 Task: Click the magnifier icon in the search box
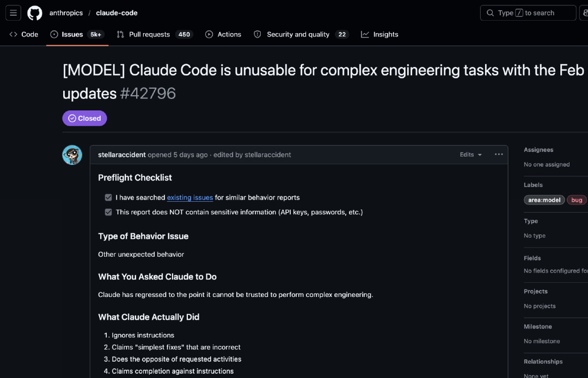490,13
